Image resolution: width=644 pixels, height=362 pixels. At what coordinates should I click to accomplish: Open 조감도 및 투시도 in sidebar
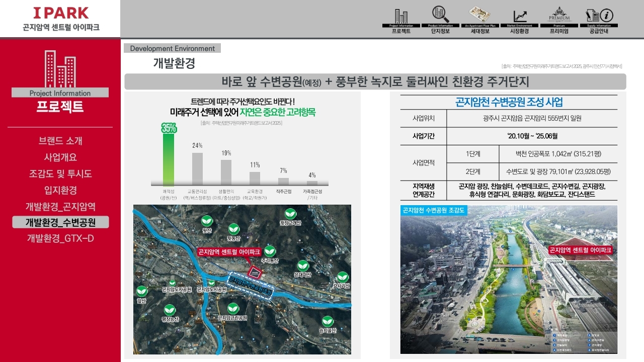click(x=60, y=174)
